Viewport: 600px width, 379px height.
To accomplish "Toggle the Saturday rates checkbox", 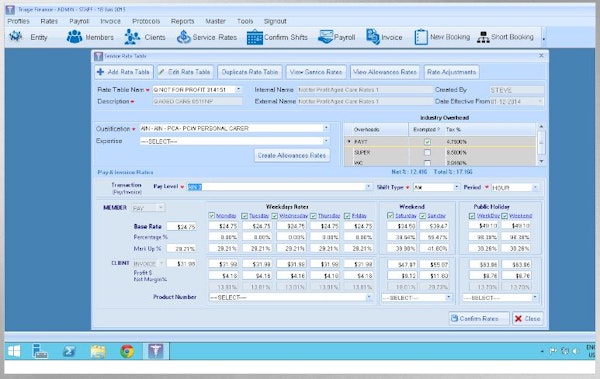I will pyautogui.click(x=390, y=216).
